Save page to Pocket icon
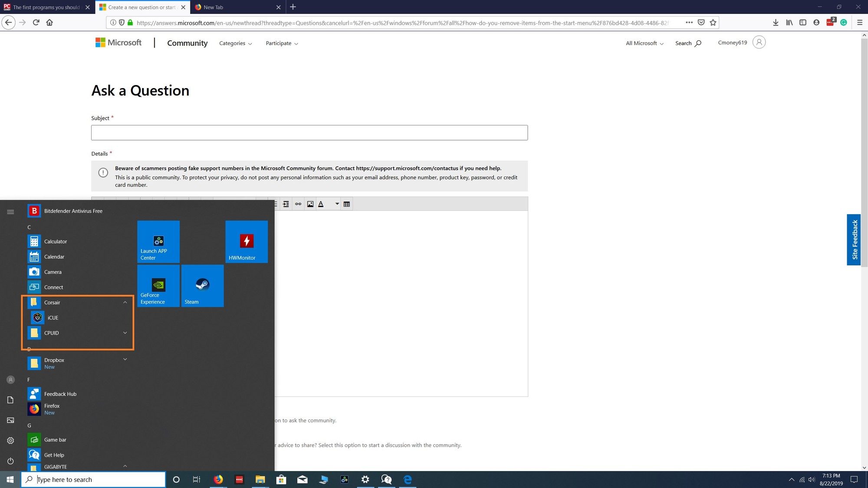Screen dimensions: 868x488 701,23
